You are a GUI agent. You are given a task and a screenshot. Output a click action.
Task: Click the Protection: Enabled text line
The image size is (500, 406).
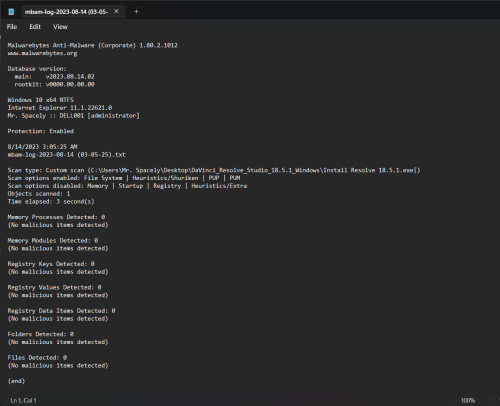coord(41,131)
